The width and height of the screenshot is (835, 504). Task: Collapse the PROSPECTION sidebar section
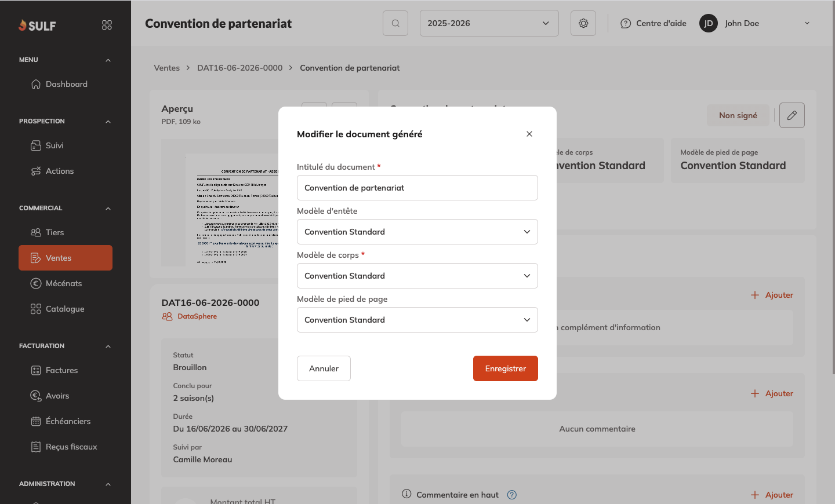pos(108,122)
